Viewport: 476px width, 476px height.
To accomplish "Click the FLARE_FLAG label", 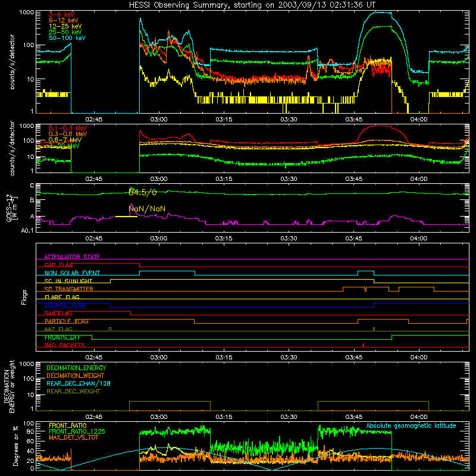I will click(x=62, y=297).
